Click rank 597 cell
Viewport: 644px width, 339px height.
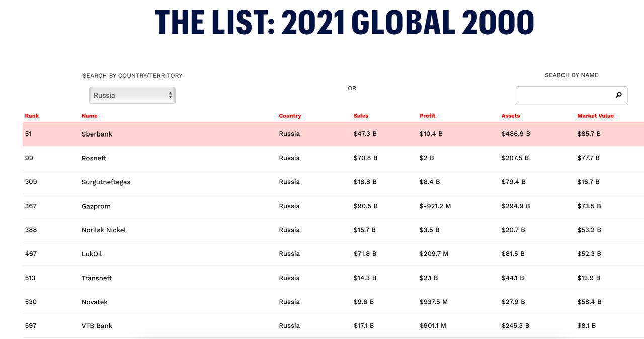tap(31, 326)
